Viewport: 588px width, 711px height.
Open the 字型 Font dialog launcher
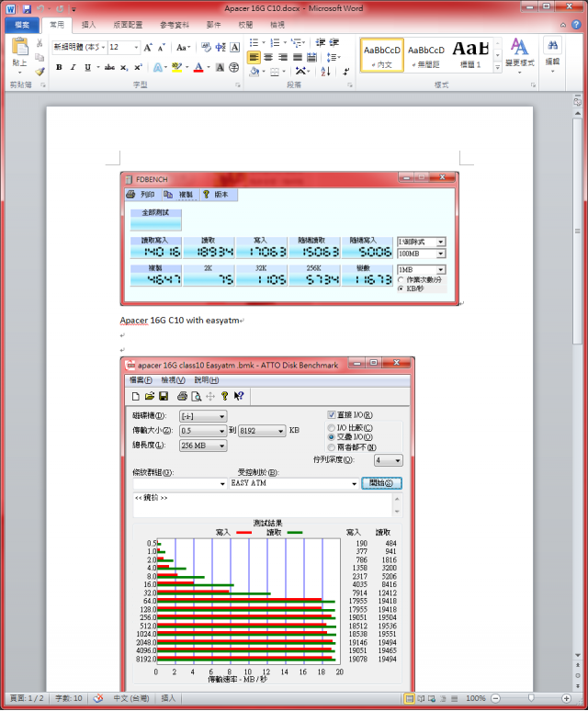coord(238,85)
